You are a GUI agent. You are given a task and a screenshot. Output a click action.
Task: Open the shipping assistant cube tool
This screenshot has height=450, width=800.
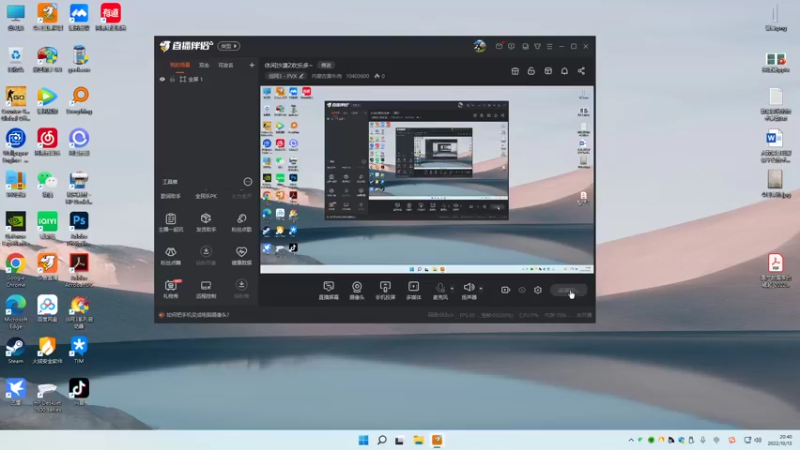coord(206,222)
